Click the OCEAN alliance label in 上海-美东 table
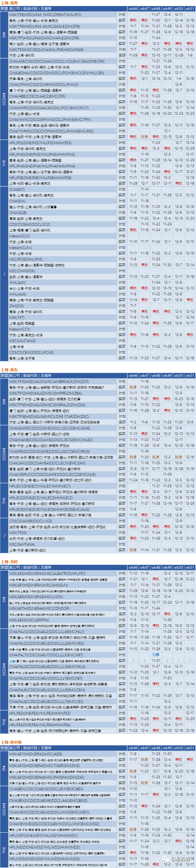 click(4, 454)
